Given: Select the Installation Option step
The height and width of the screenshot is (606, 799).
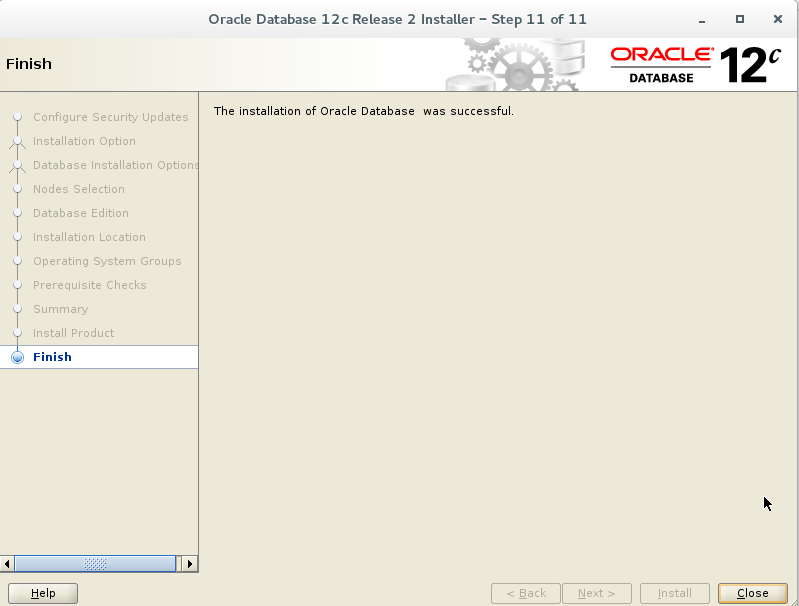Looking at the screenshot, I should 85,141.
